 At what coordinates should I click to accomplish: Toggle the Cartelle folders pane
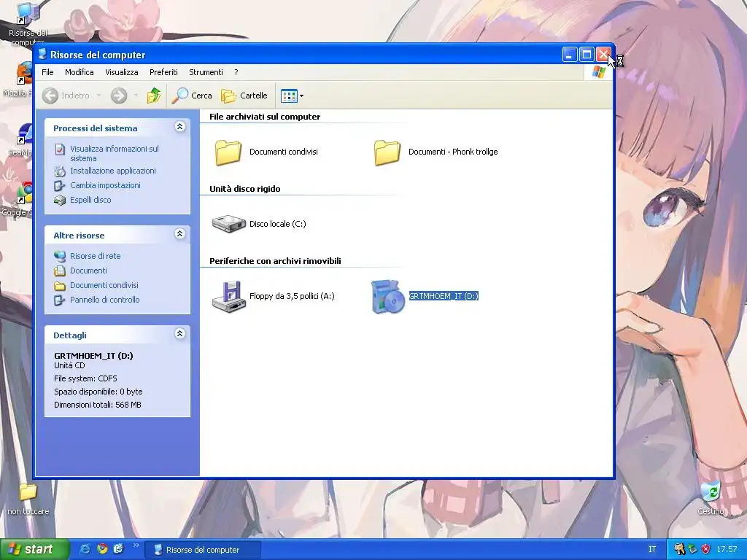click(244, 96)
